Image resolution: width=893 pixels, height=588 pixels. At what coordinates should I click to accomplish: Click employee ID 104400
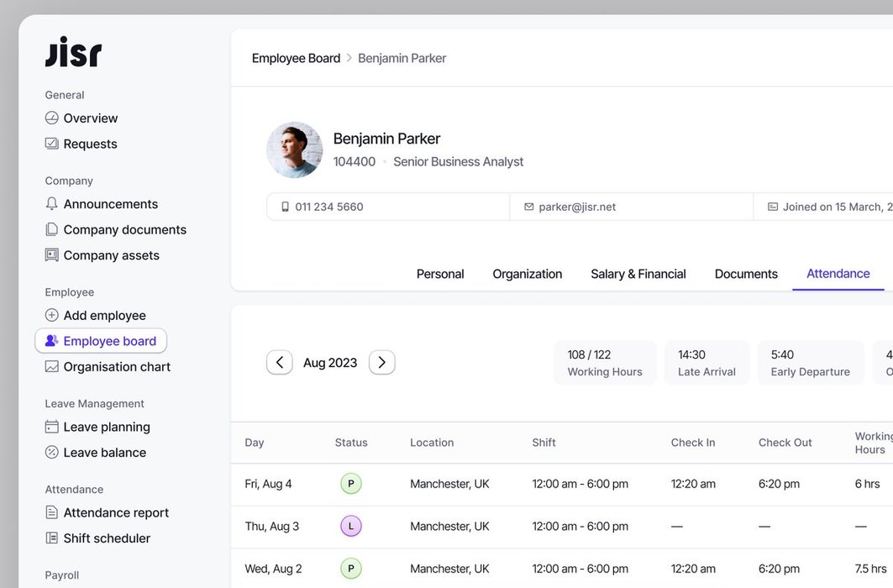(x=355, y=161)
